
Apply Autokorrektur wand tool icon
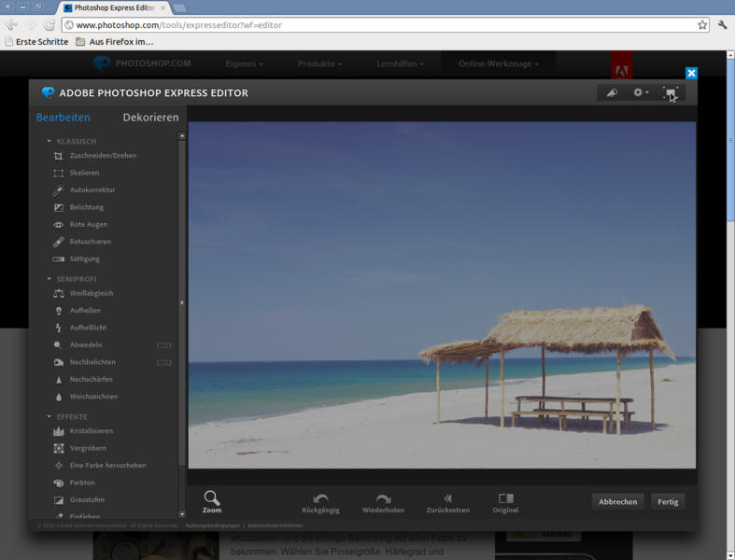[58, 190]
